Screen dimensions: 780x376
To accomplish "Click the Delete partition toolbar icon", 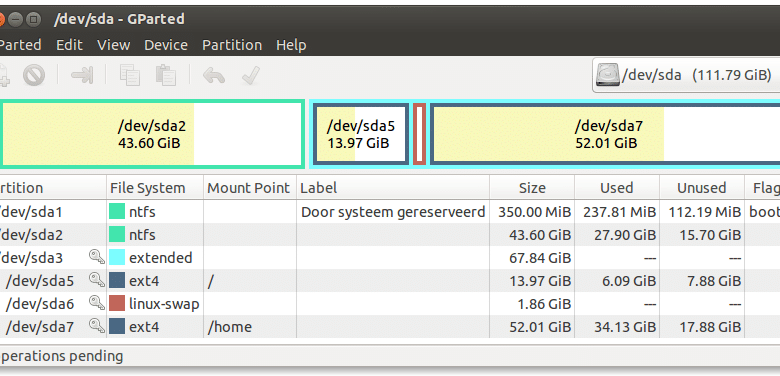I will pyautogui.click(x=34, y=76).
